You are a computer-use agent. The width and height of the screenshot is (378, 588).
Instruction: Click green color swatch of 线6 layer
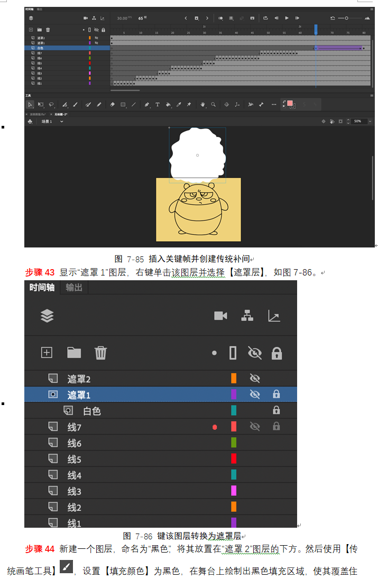(234, 443)
